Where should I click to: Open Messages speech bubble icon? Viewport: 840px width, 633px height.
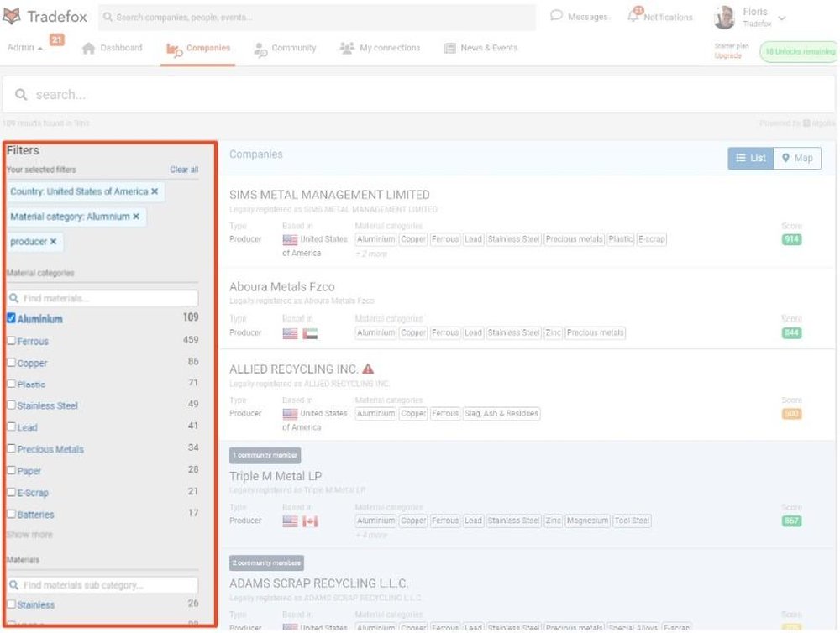pos(557,15)
